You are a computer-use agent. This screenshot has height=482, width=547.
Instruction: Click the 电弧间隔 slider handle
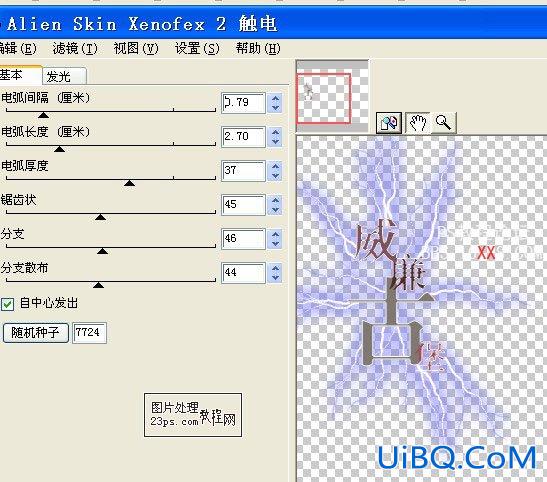click(43, 115)
